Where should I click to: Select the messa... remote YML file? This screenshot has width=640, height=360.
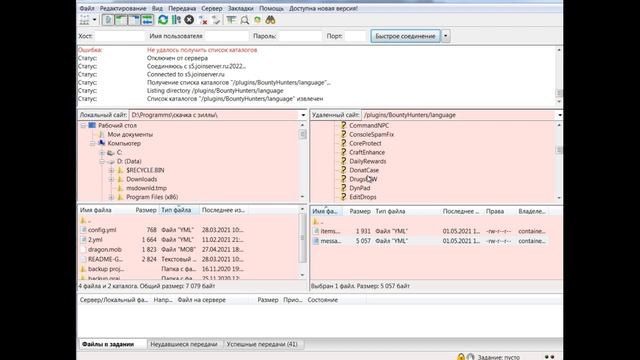[331, 241]
